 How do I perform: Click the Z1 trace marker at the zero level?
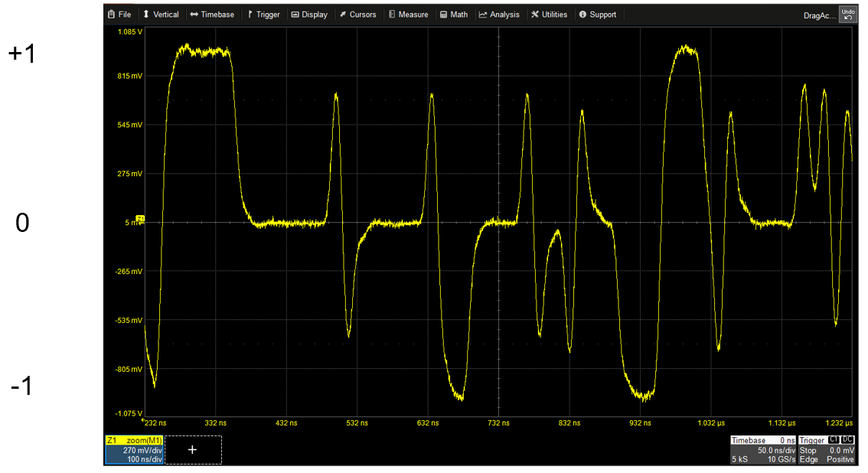(141, 219)
